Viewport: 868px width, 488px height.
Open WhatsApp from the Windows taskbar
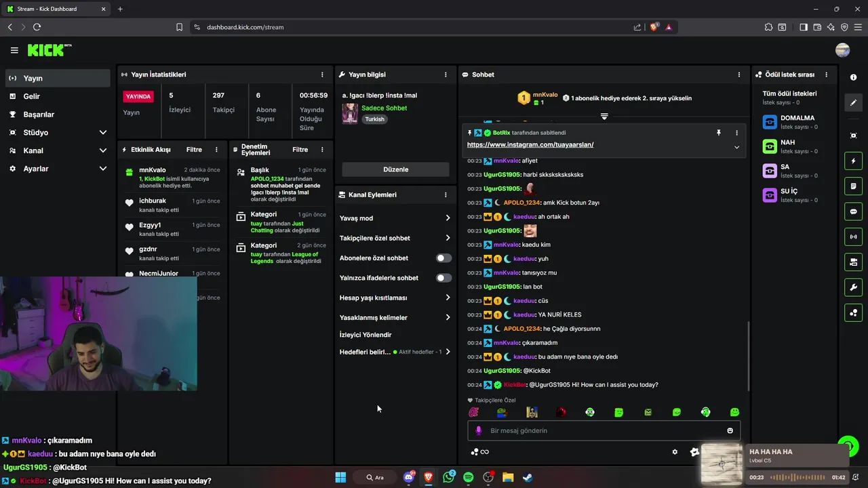click(x=449, y=477)
